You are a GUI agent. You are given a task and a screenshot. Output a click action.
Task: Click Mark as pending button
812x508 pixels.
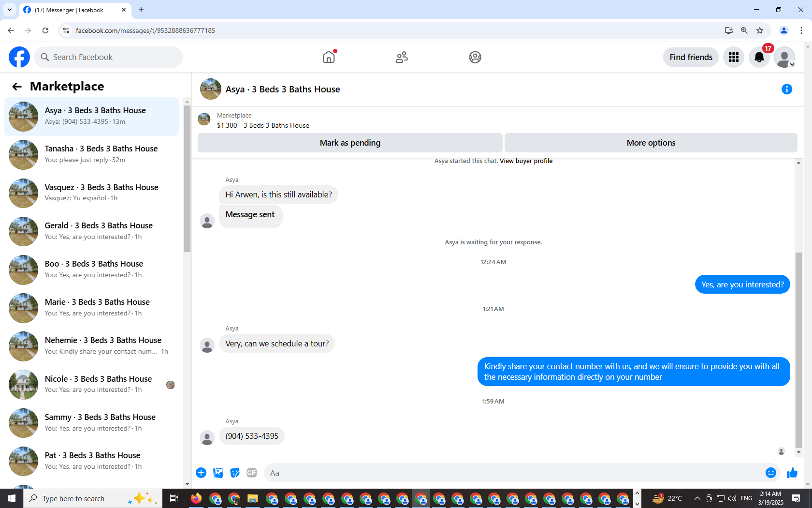click(350, 143)
